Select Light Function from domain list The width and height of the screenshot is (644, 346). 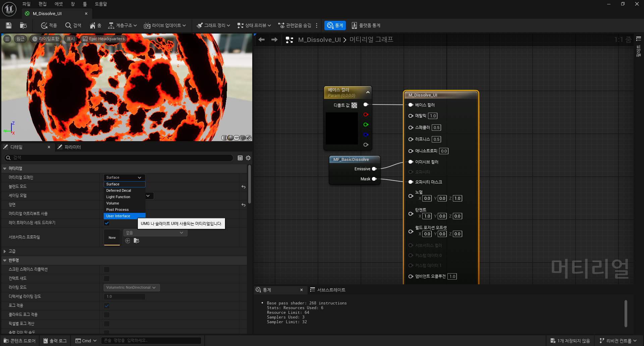point(124,197)
